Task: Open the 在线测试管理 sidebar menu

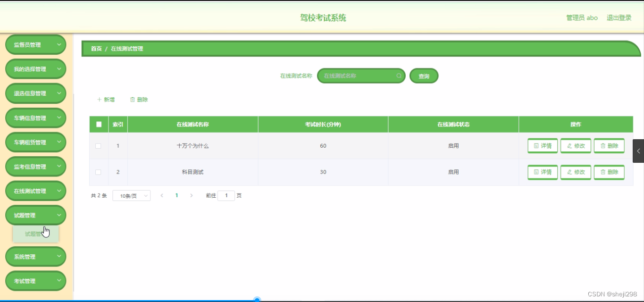Action: coord(35,191)
